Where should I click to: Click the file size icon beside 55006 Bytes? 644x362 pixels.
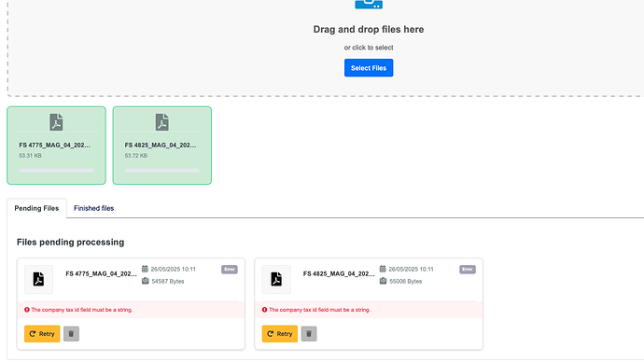[x=383, y=281]
